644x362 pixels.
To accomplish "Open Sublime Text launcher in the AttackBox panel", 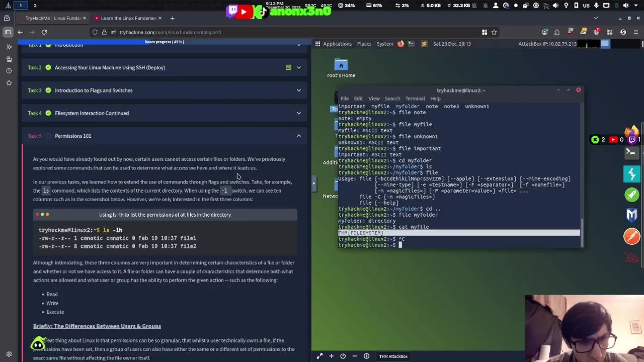I will [x=424, y=44].
